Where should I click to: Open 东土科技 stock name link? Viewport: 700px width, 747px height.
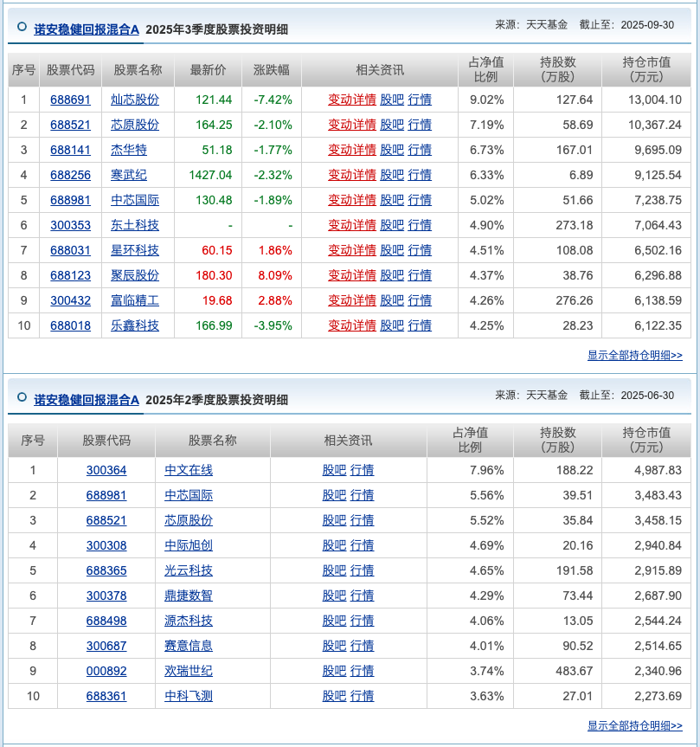(135, 225)
